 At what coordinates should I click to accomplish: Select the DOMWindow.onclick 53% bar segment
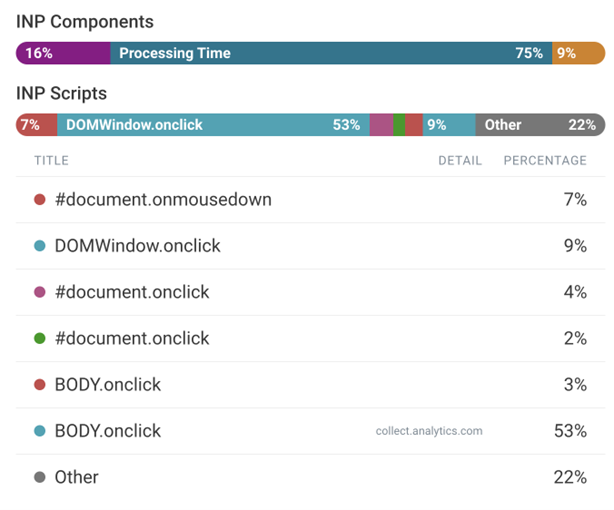point(213,125)
